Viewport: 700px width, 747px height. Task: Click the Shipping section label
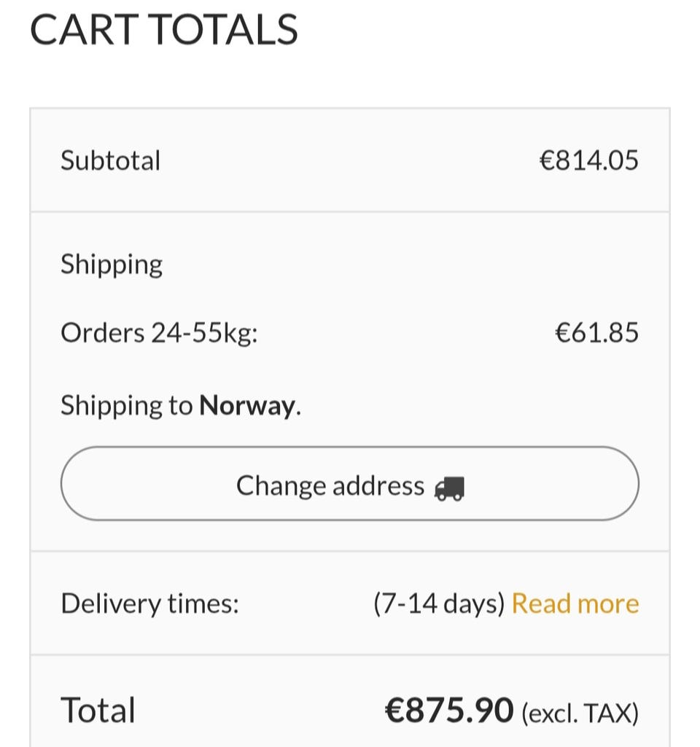[111, 264]
